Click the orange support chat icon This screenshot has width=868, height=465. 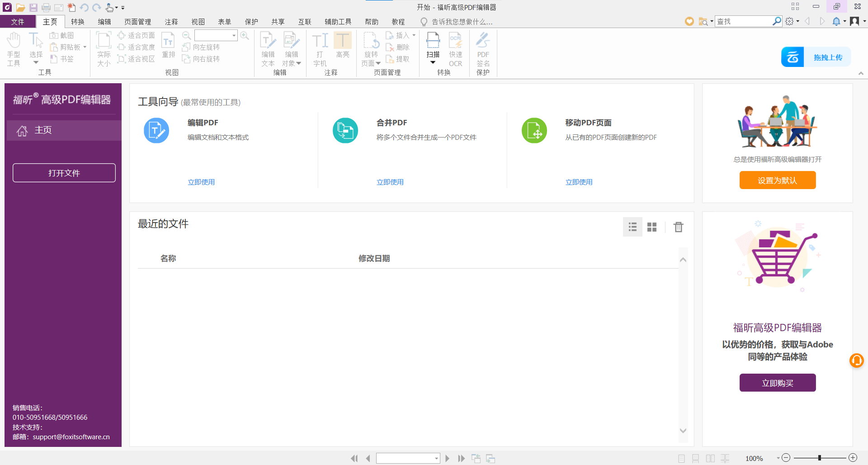[856, 361]
